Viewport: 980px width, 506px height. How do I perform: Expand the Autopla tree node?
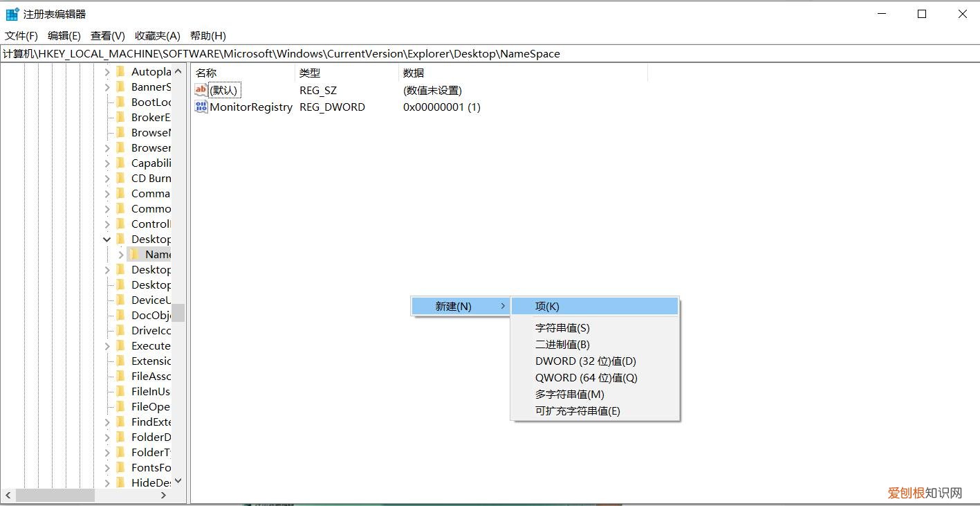107,72
